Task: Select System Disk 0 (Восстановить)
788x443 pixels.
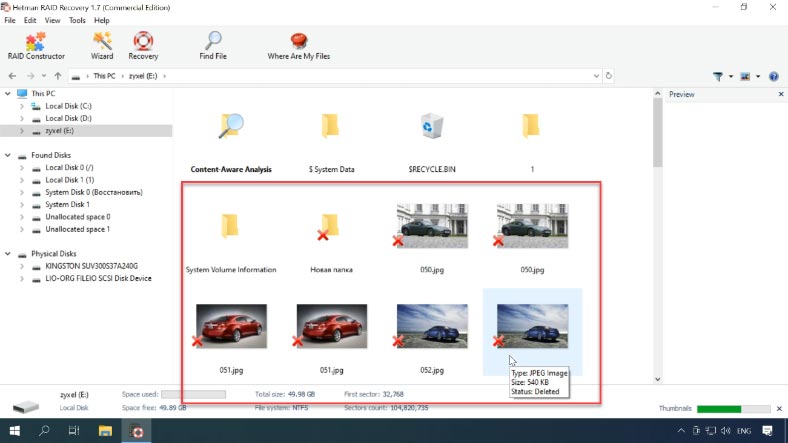Action: tap(94, 192)
